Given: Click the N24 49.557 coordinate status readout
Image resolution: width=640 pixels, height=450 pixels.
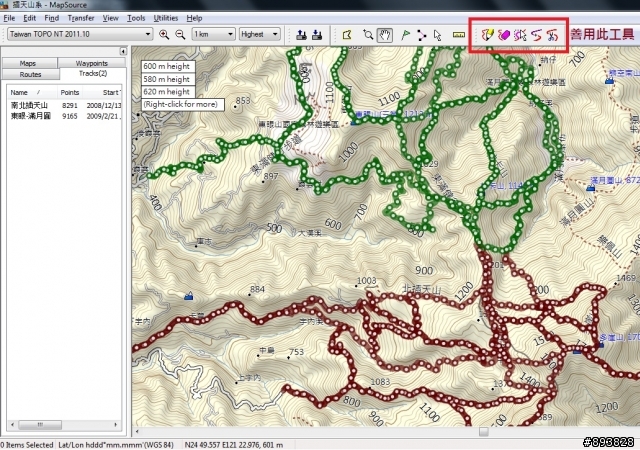Looking at the screenshot, I should tap(234, 445).
